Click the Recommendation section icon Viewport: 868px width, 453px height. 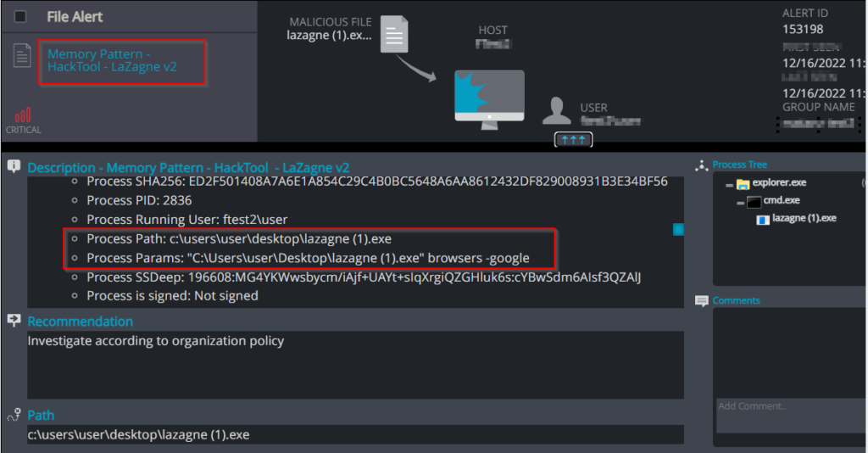pos(14,320)
